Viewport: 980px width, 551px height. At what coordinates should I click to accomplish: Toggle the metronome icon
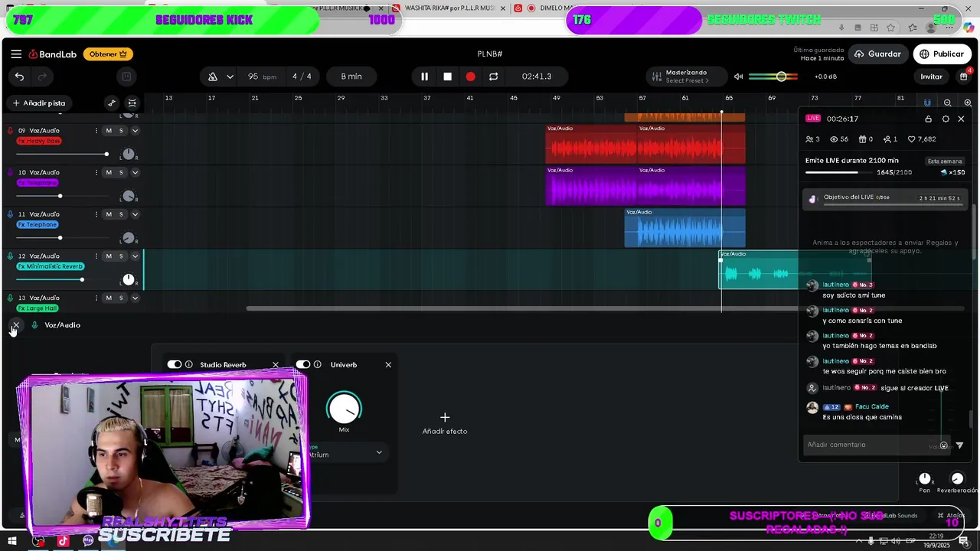(213, 77)
